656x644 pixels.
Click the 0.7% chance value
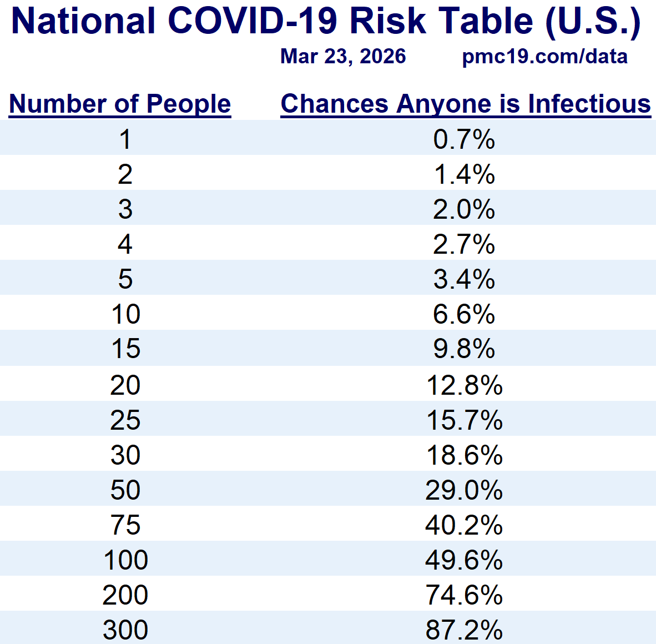[464, 139]
